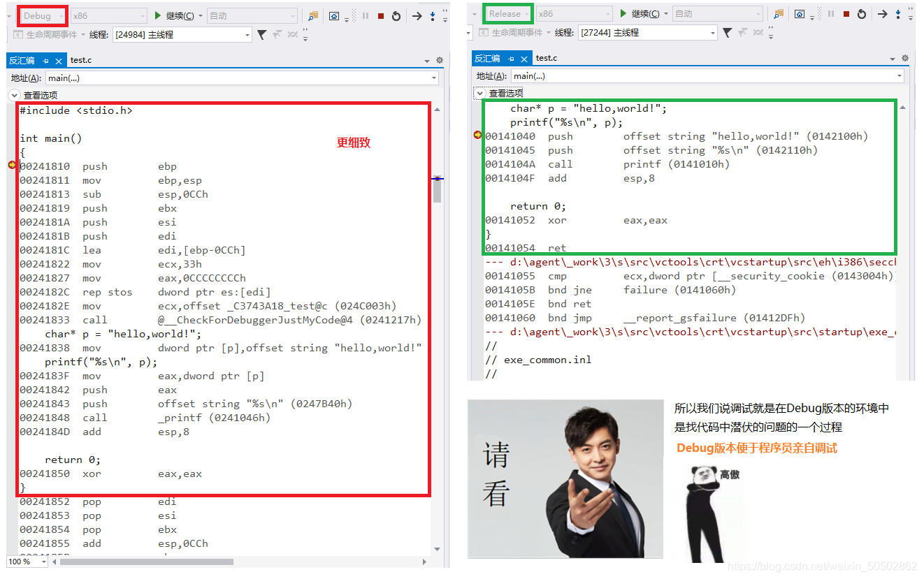Click line '0024182C rep stos'
Screen dimensions: 924x579
[x=145, y=292]
